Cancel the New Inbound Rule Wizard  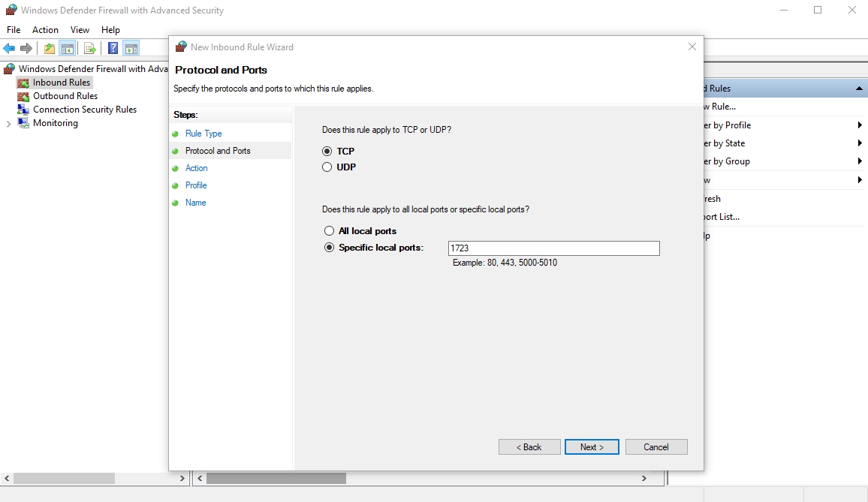(x=656, y=447)
